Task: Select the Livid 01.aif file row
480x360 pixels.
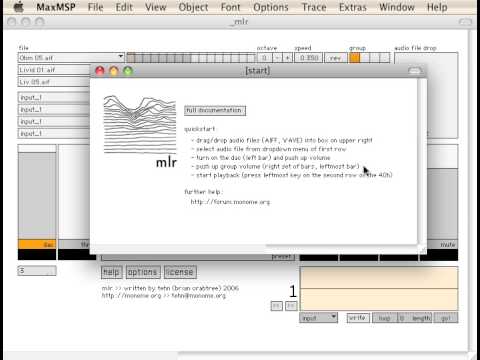Action: [x=54, y=70]
